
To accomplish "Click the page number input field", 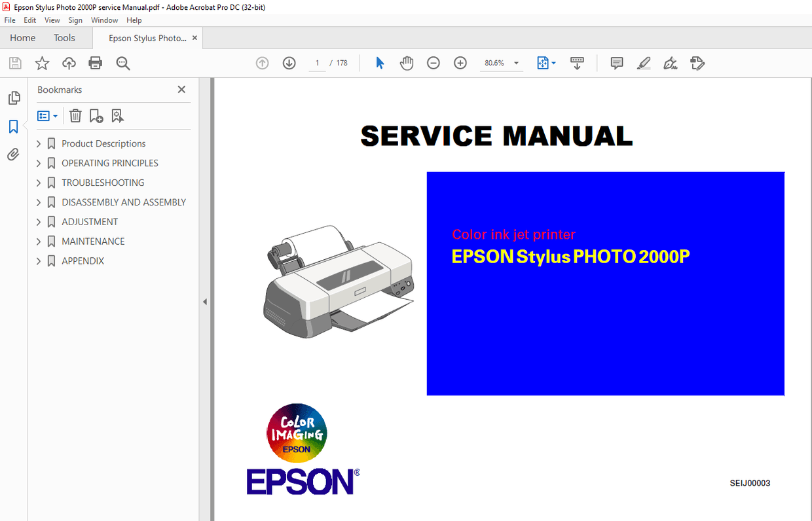I will coord(317,63).
